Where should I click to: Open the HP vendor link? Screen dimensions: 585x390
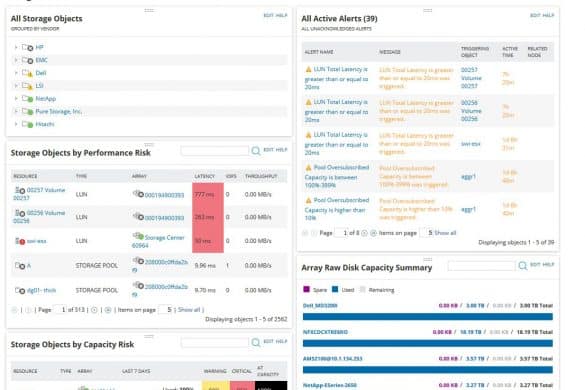point(40,47)
